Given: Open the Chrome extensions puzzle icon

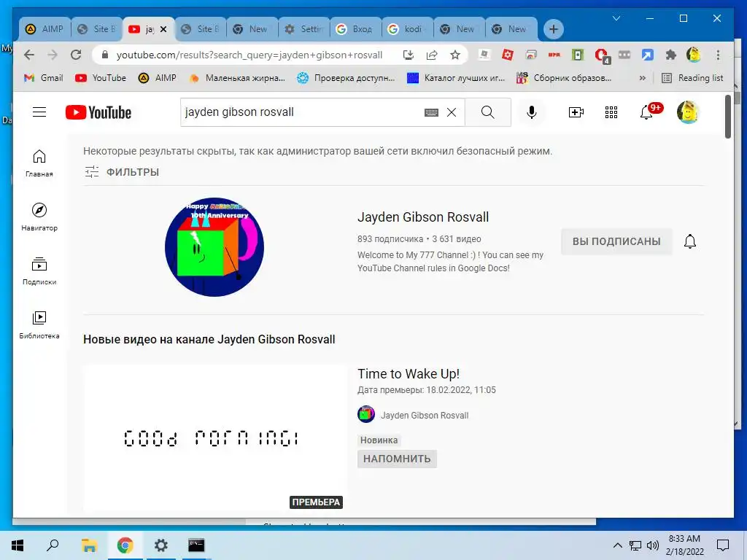Looking at the screenshot, I should pyautogui.click(x=671, y=55).
